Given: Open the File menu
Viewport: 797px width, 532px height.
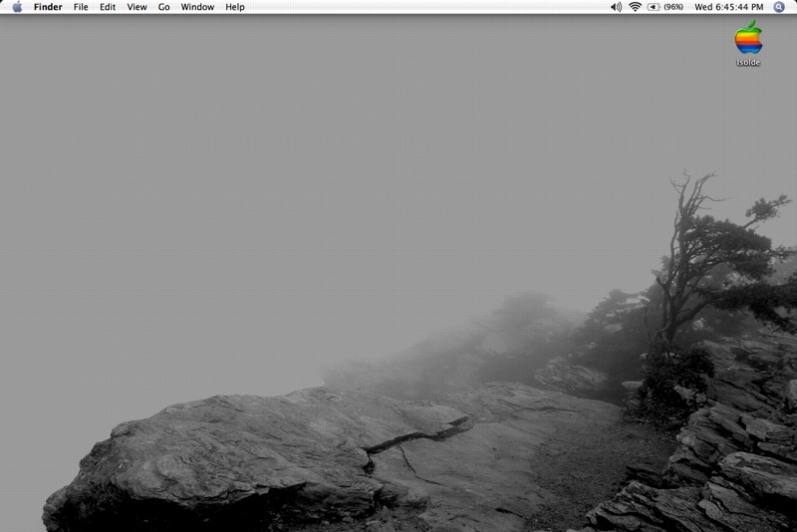Looking at the screenshot, I should (x=81, y=7).
